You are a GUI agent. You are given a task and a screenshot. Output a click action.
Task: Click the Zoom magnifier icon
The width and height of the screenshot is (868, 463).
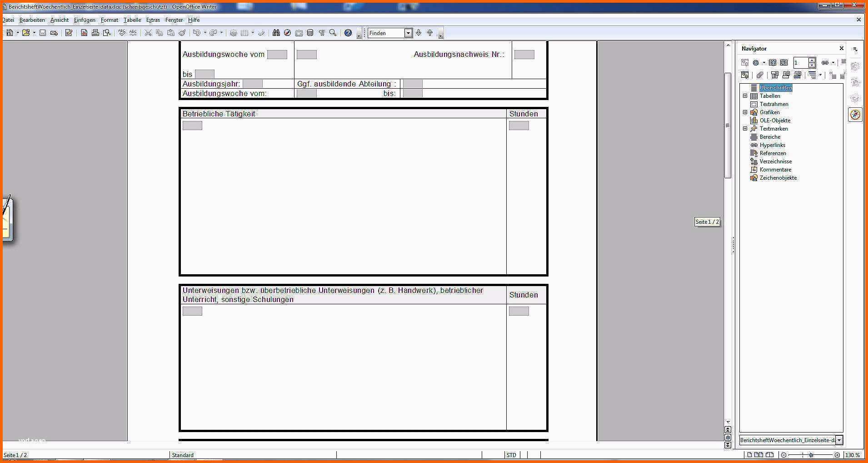[333, 33]
